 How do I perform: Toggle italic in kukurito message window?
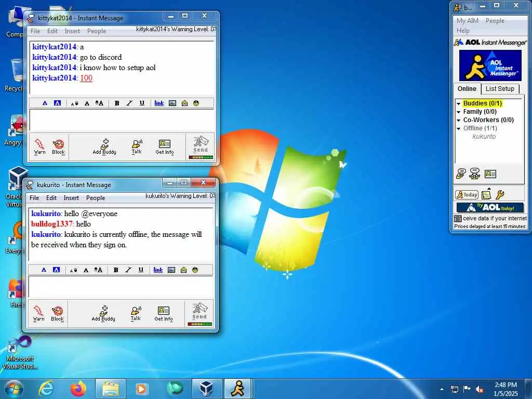(x=128, y=270)
